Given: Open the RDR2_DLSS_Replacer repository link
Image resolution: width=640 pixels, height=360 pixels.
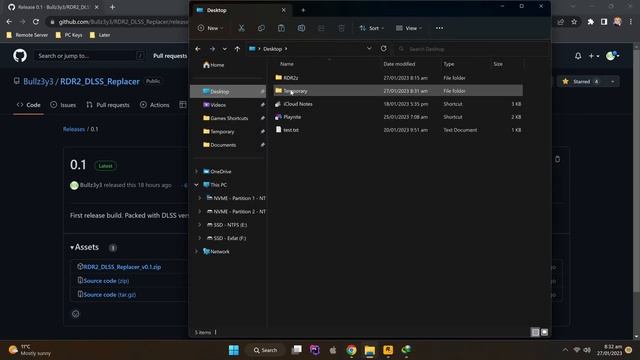Looking at the screenshot, I should point(100,81).
